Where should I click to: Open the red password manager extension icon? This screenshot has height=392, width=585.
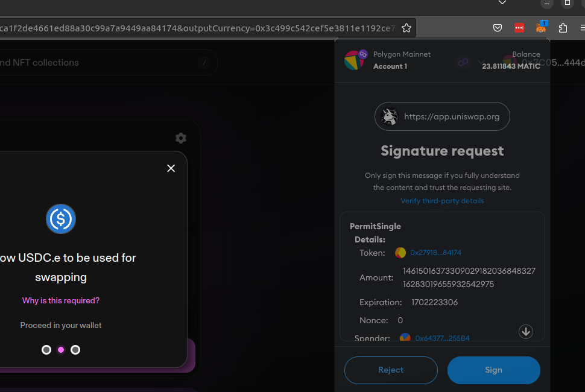point(519,28)
